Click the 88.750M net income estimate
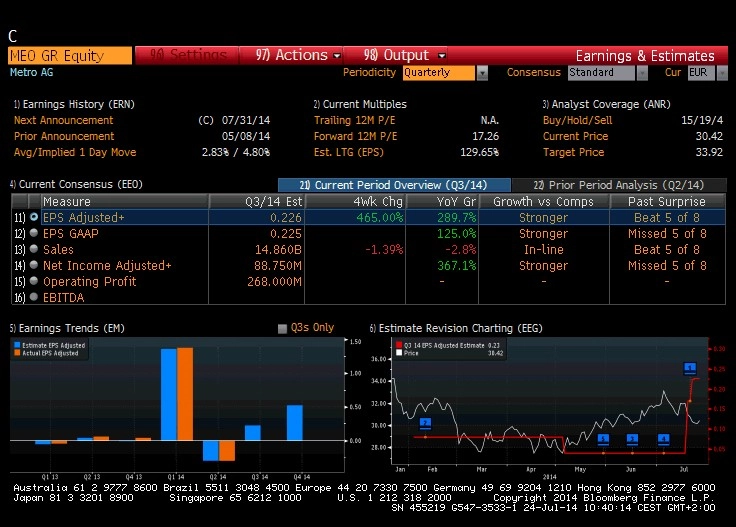The width and height of the screenshot is (736, 527). click(278, 266)
